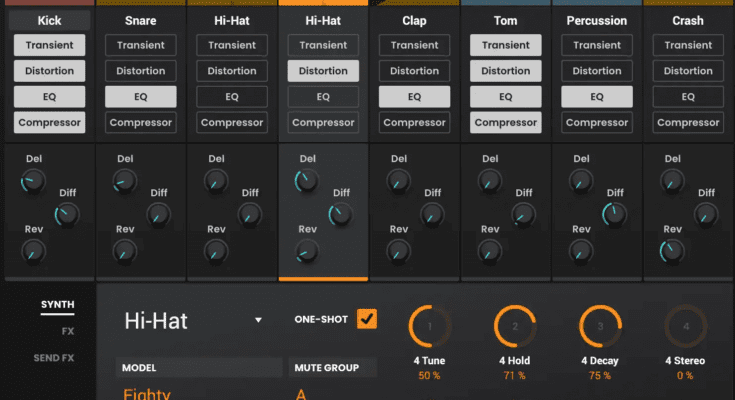Switch to the FX tab

67,331
